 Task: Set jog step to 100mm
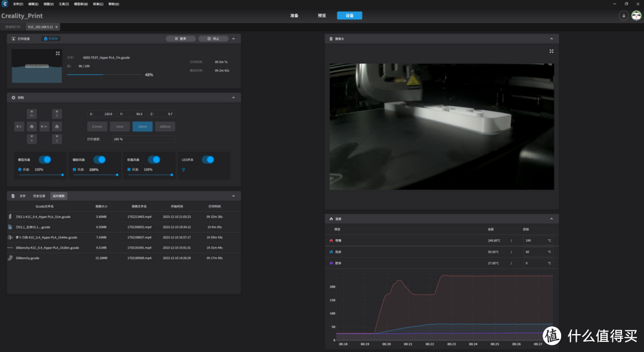(165, 126)
